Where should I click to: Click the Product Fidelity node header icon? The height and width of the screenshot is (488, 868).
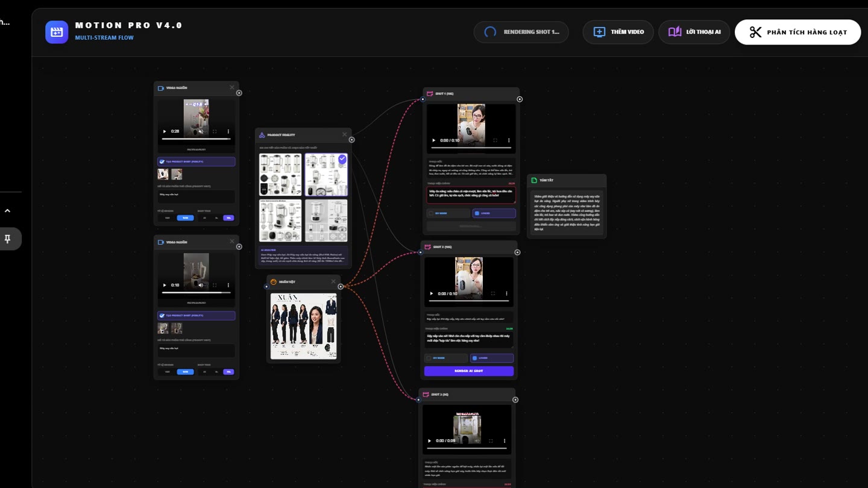click(x=262, y=135)
